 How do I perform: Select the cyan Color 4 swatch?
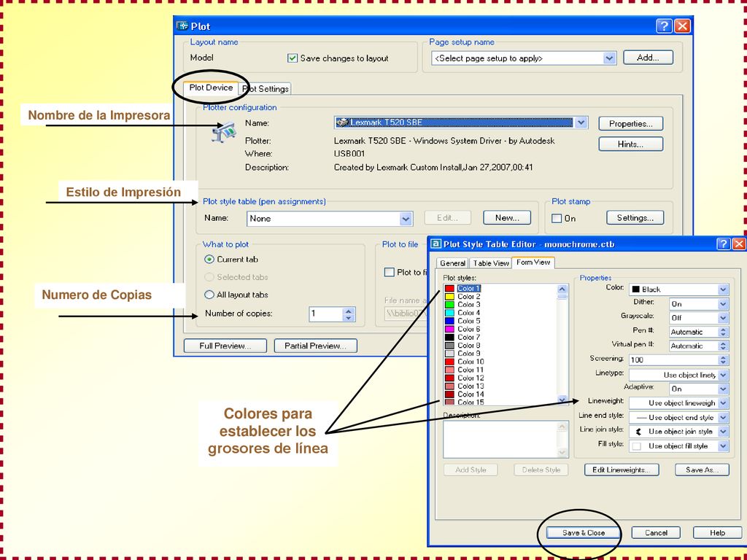coord(449,312)
